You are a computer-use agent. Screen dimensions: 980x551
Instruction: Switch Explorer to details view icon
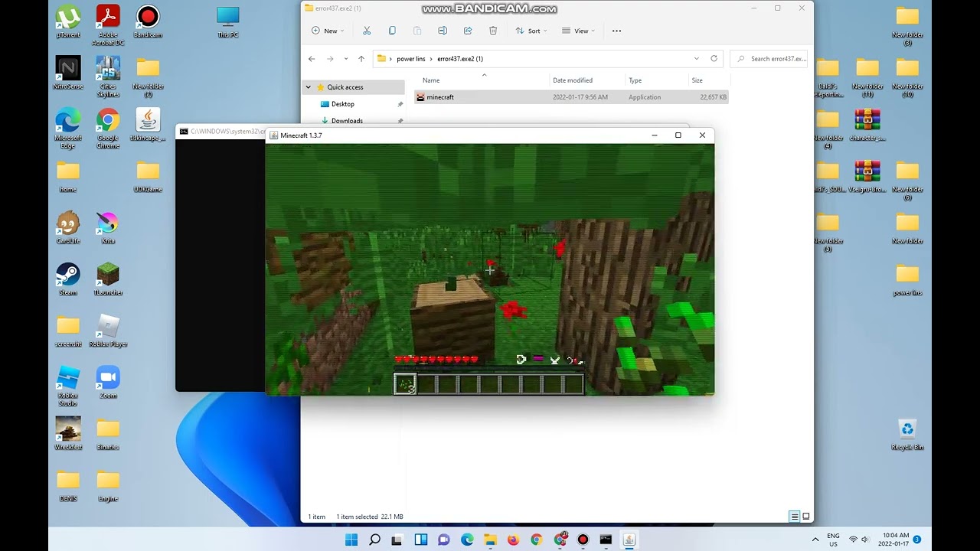(x=795, y=517)
